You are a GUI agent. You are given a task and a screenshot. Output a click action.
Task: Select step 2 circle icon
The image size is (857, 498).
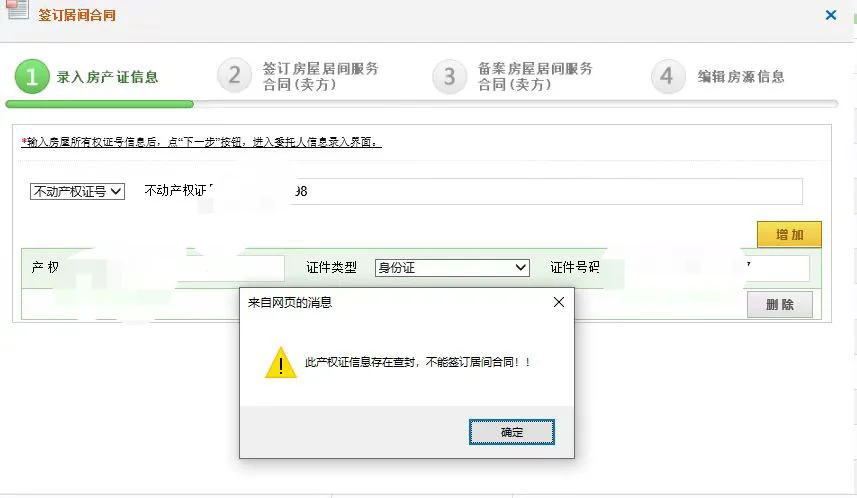pos(234,76)
